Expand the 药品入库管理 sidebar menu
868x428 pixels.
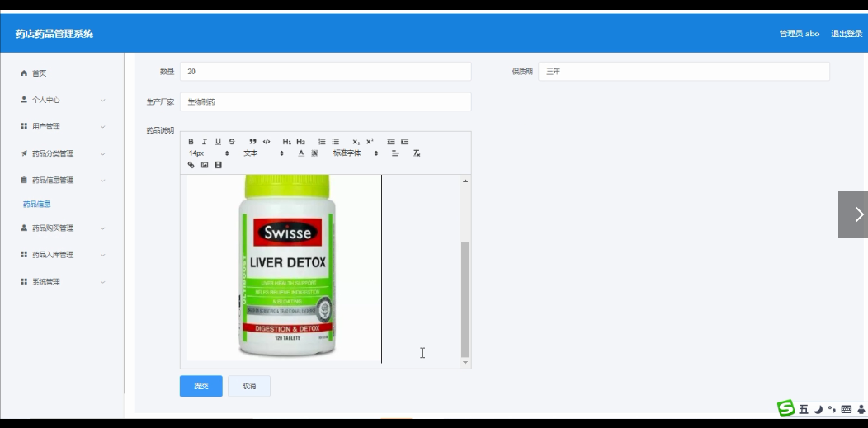click(x=63, y=255)
